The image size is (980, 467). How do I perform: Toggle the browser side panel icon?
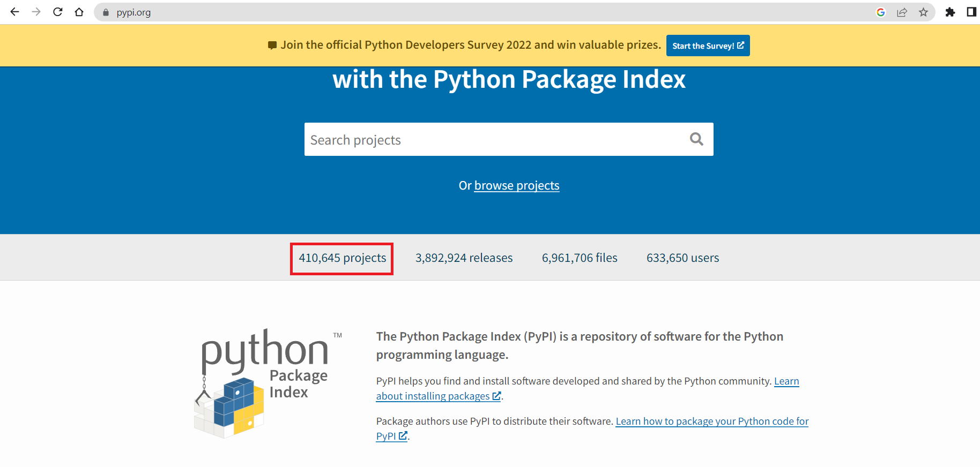click(971, 12)
